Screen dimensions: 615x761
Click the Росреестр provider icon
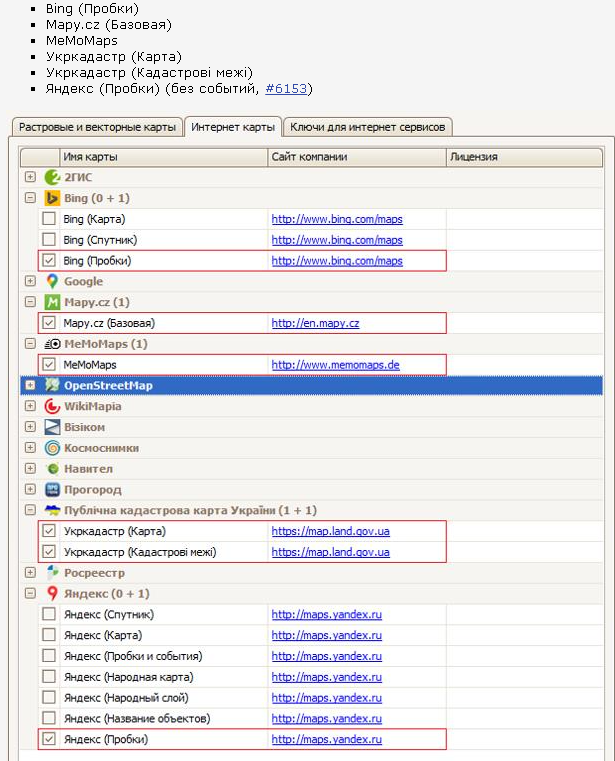[52, 573]
